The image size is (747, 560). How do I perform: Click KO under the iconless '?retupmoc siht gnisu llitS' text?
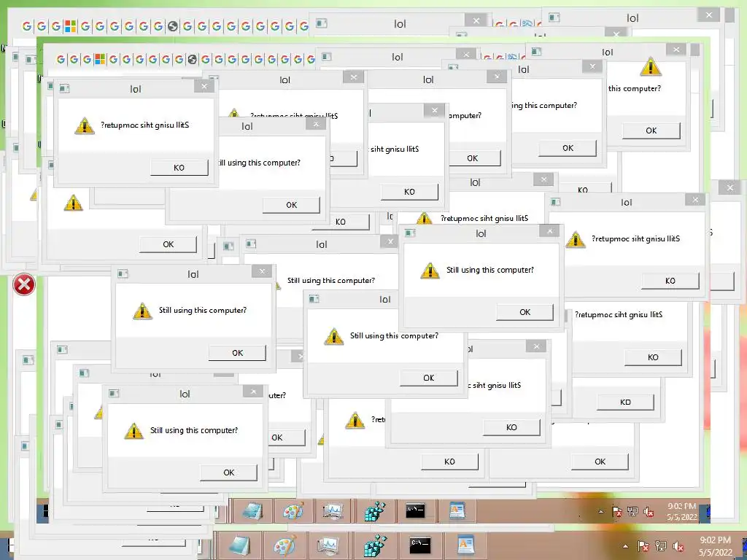[x=653, y=357]
